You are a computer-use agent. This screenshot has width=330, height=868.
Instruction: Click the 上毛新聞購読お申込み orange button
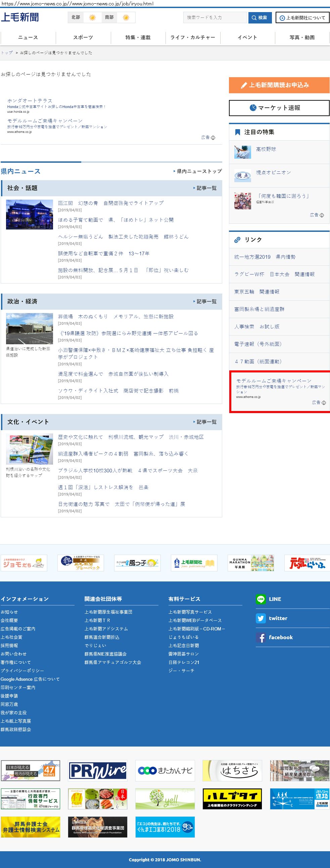click(279, 85)
